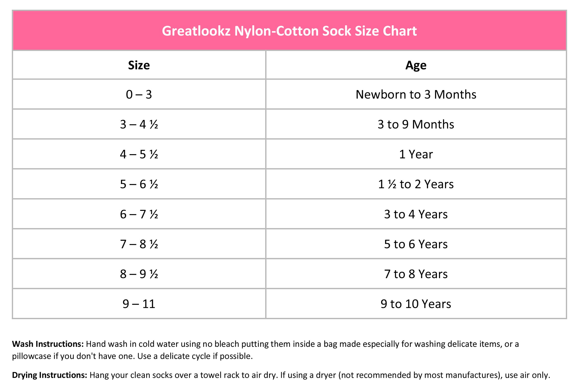Click the 7 to 8 Years cell
This screenshot has width=579, height=392.
[x=416, y=274]
